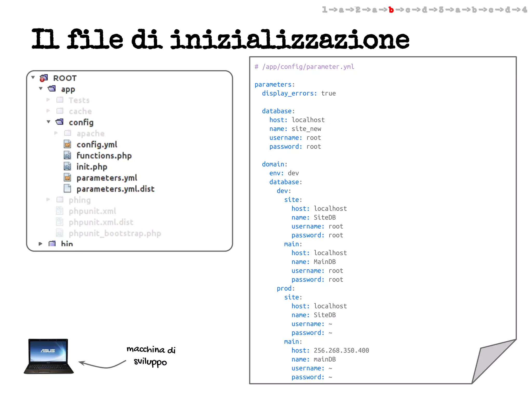Image resolution: width=532 pixels, height=399 pixels.
Task: Expand the phing folder arrow
Action: tap(48, 200)
